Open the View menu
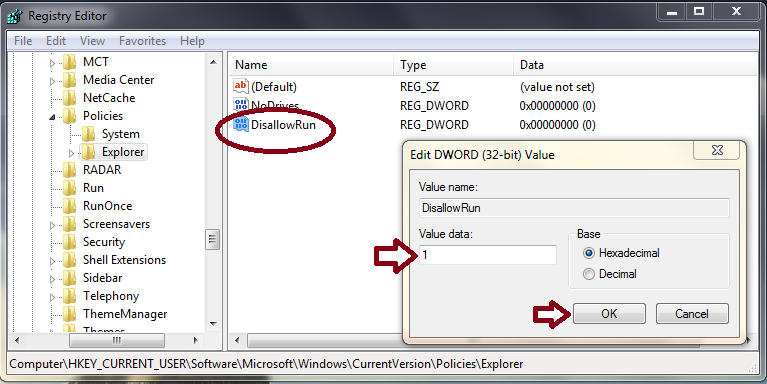The width and height of the screenshot is (767, 384). click(x=92, y=41)
